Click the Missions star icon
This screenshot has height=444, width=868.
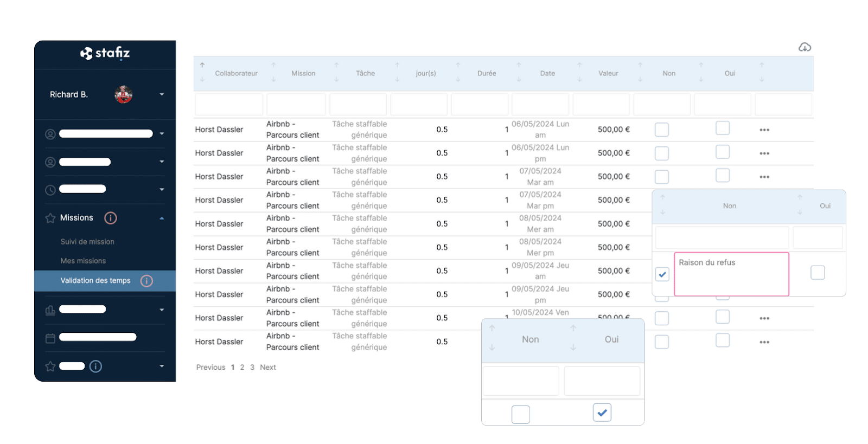click(50, 218)
